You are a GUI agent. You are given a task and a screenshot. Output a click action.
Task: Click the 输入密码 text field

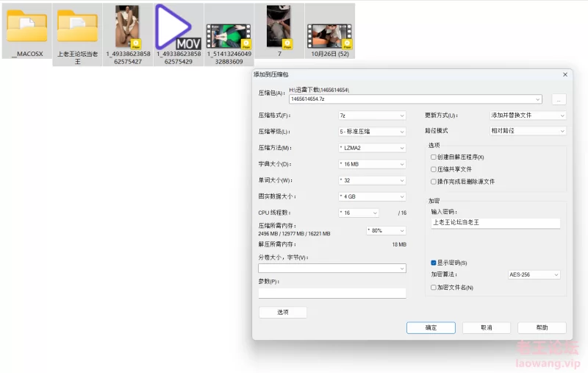[x=495, y=222]
